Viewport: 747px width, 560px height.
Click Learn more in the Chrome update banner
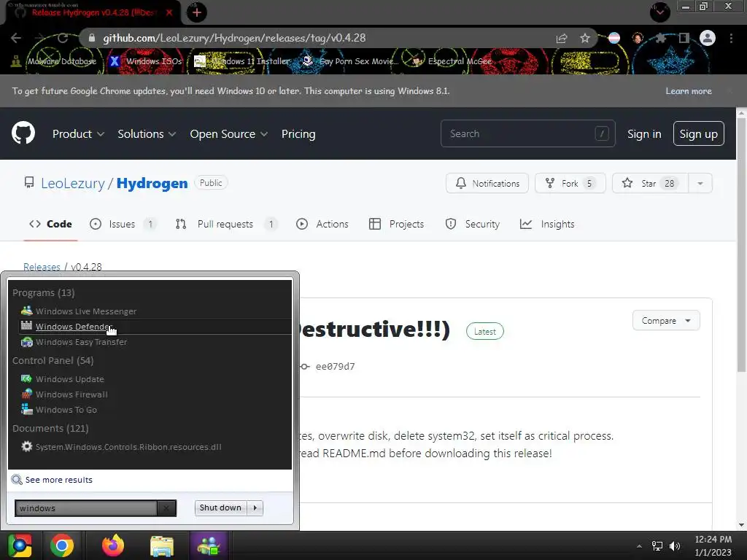[689, 91]
